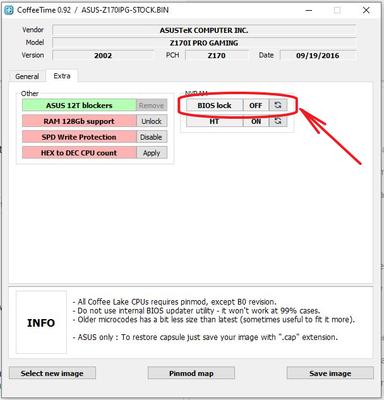The image size is (384, 400).
Task: Toggle the HT ON state button
Action: (x=256, y=121)
